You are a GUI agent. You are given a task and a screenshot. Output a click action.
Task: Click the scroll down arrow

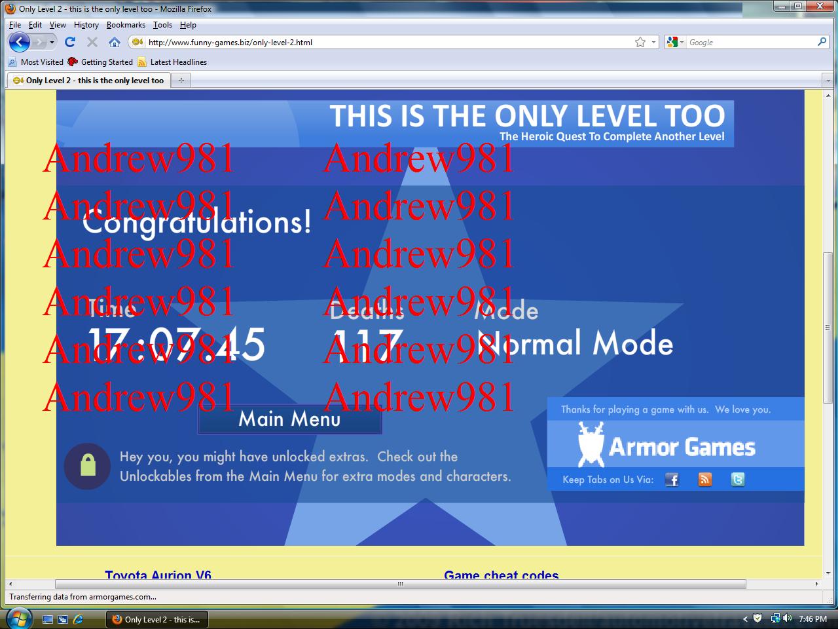(828, 574)
